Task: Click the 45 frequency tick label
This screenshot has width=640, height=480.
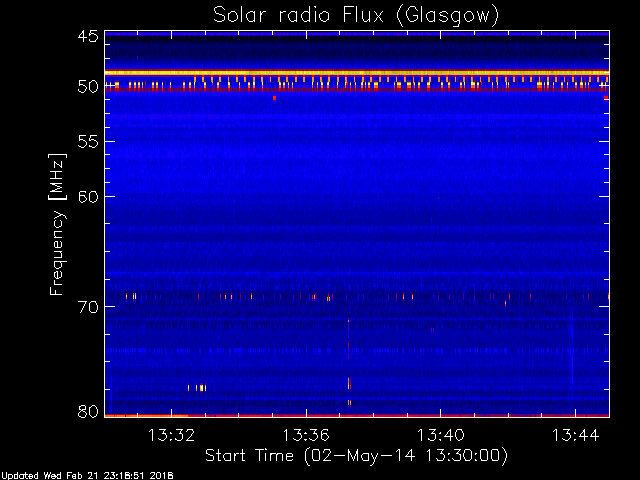Action: [88, 36]
